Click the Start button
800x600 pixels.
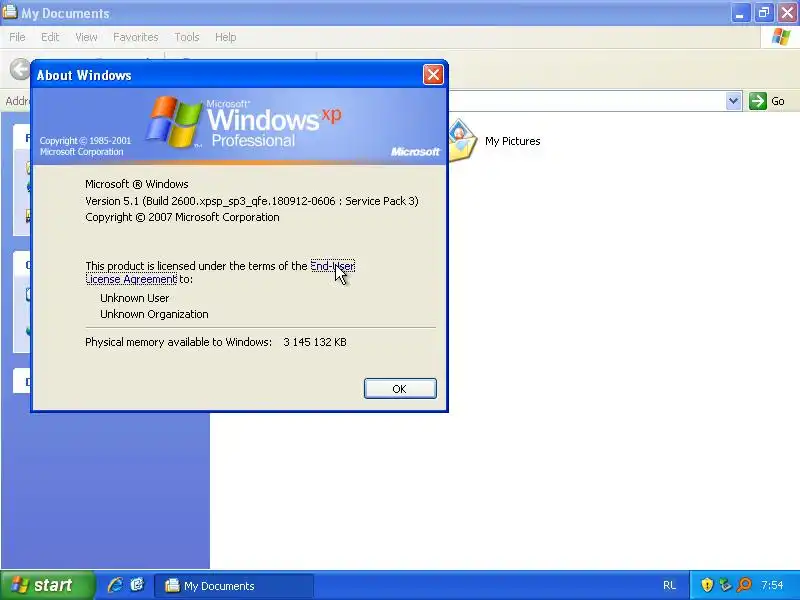point(47,585)
